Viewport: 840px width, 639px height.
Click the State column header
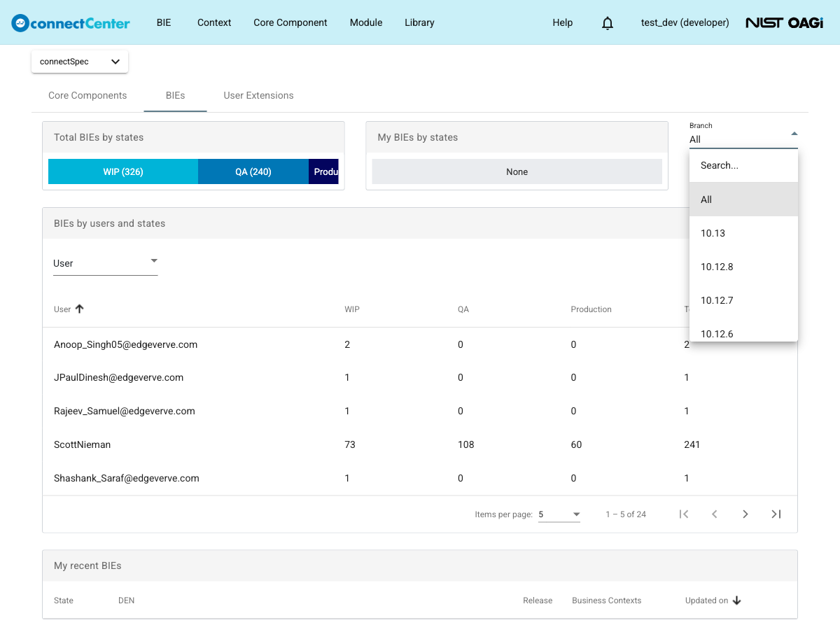[x=64, y=601]
